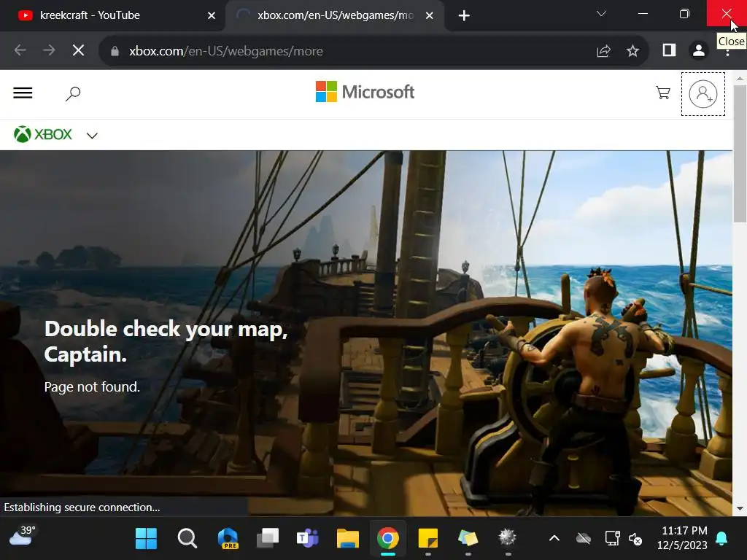Minimize the browser window
This screenshot has height=560, width=747.
643,14
